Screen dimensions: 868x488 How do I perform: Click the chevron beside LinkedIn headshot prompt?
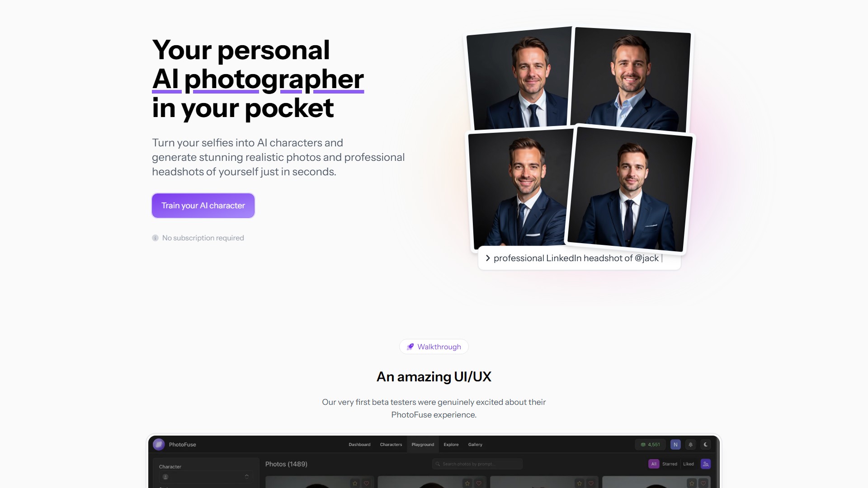point(488,258)
